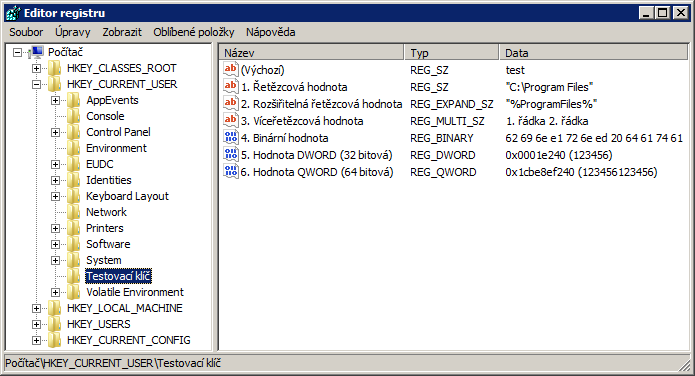
Task: Click the Testovací klíč folder icon
Action: coord(74,276)
